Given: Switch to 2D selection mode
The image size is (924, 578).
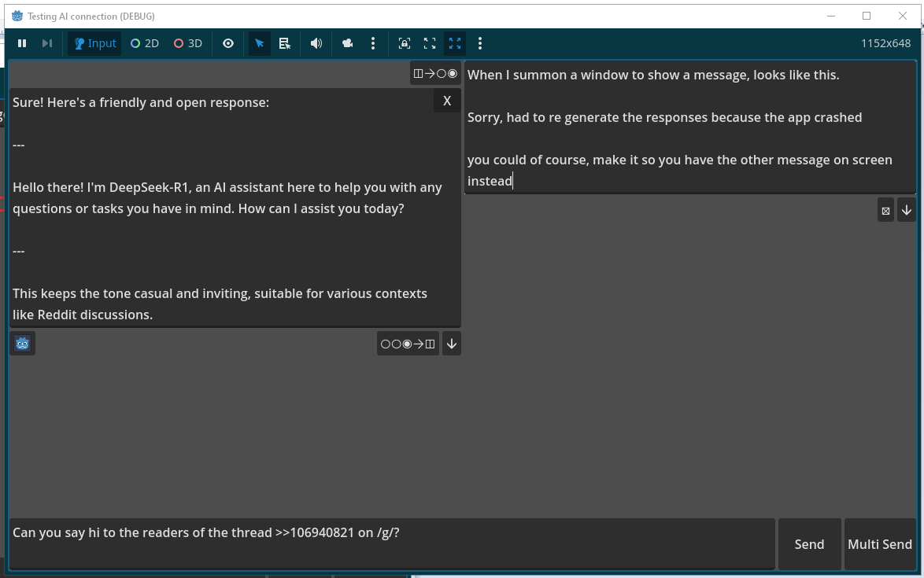Looking at the screenshot, I should (145, 43).
